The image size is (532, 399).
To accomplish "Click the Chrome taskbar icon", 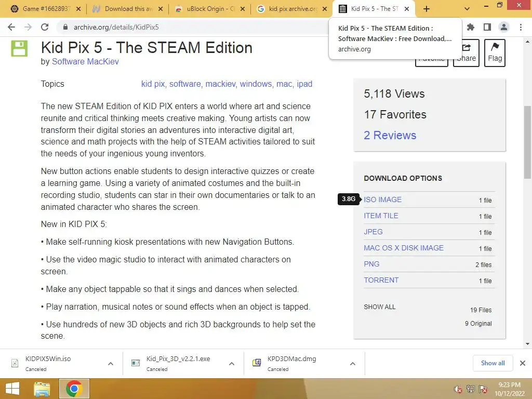I will tap(74, 389).
